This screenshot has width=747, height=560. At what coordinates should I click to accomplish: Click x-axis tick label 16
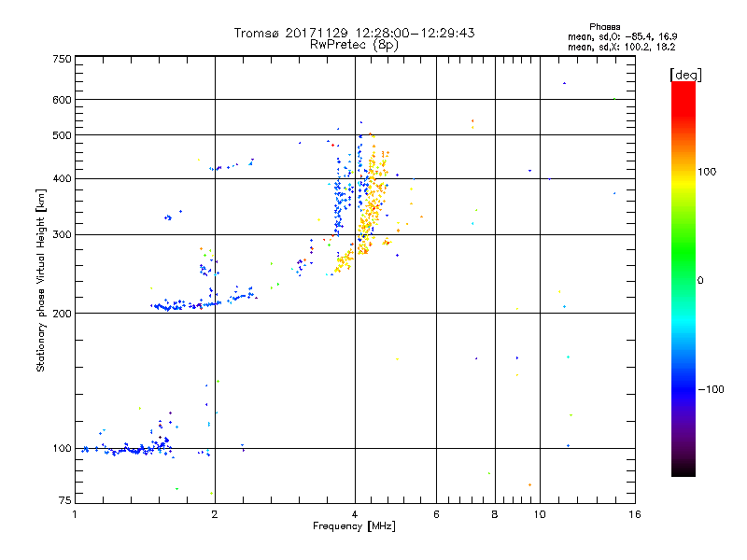(635, 514)
